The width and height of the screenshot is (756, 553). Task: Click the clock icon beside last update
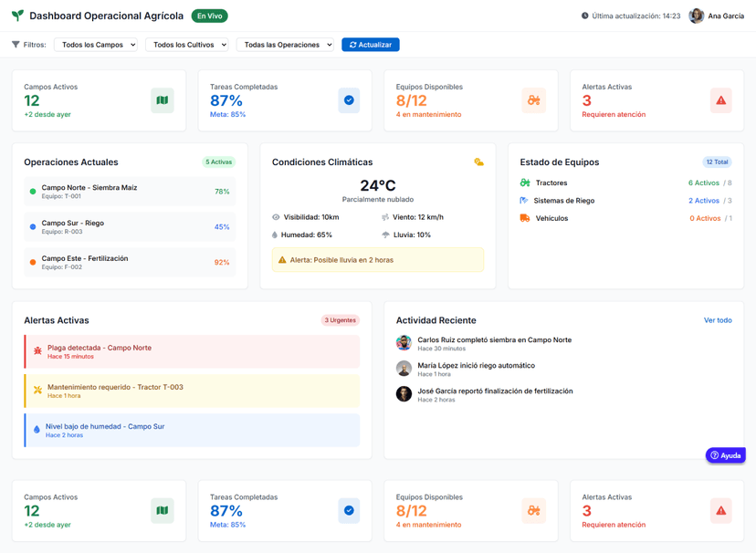585,16
